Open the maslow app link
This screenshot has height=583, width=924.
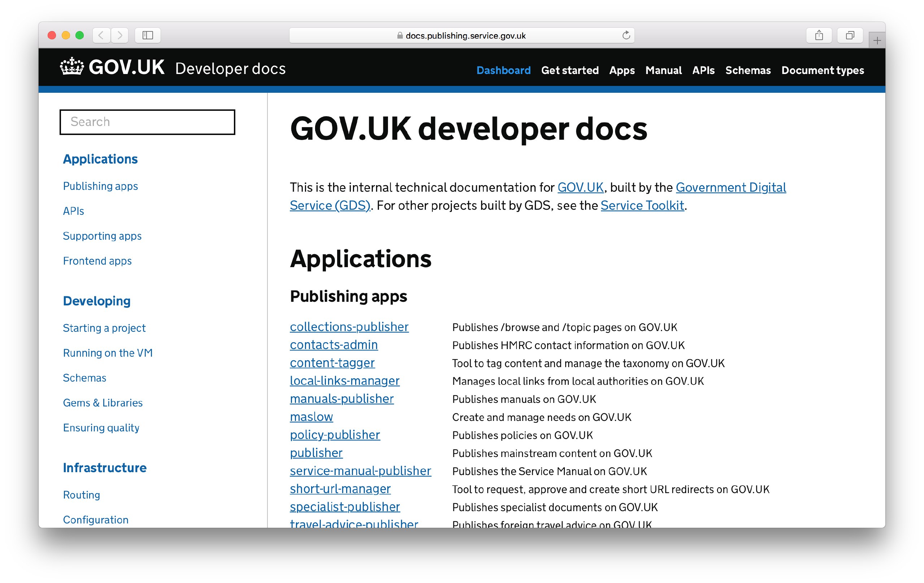[311, 417]
